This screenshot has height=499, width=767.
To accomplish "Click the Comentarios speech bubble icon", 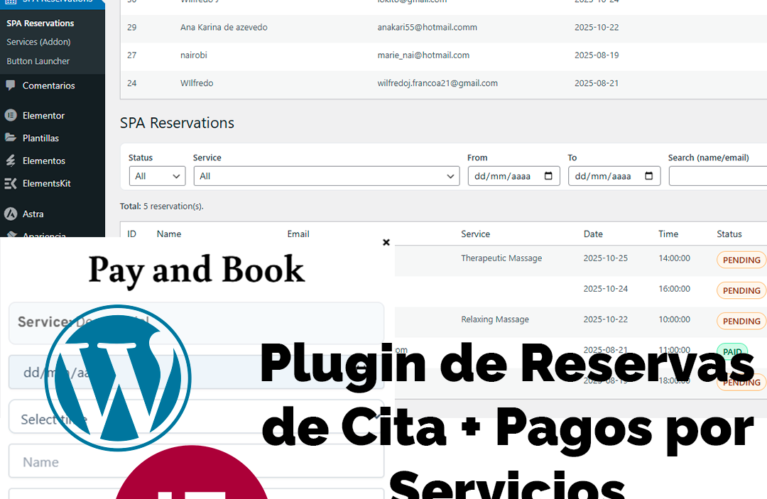I will (x=10, y=86).
